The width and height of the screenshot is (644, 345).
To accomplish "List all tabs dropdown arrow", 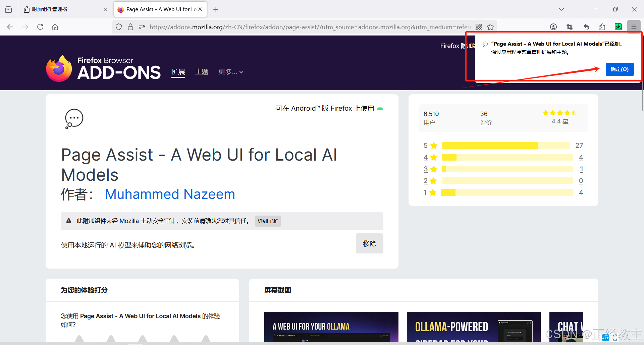I will [x=561, y=9].
